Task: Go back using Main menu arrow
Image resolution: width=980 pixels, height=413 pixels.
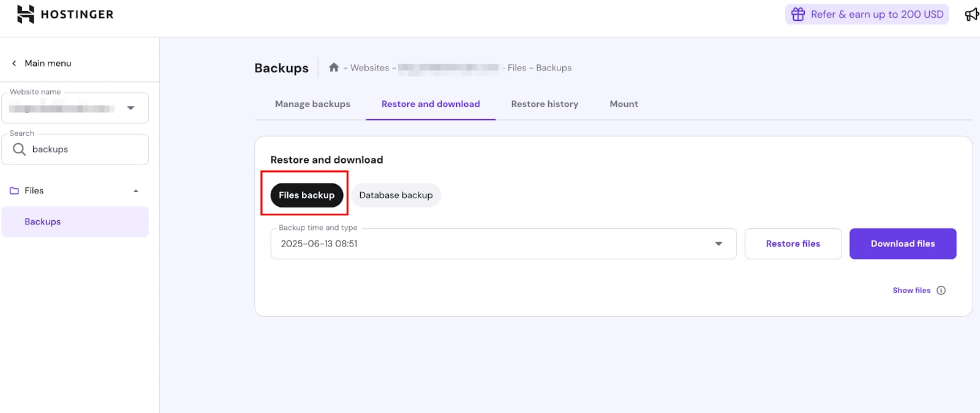Action: coord(14,63)
